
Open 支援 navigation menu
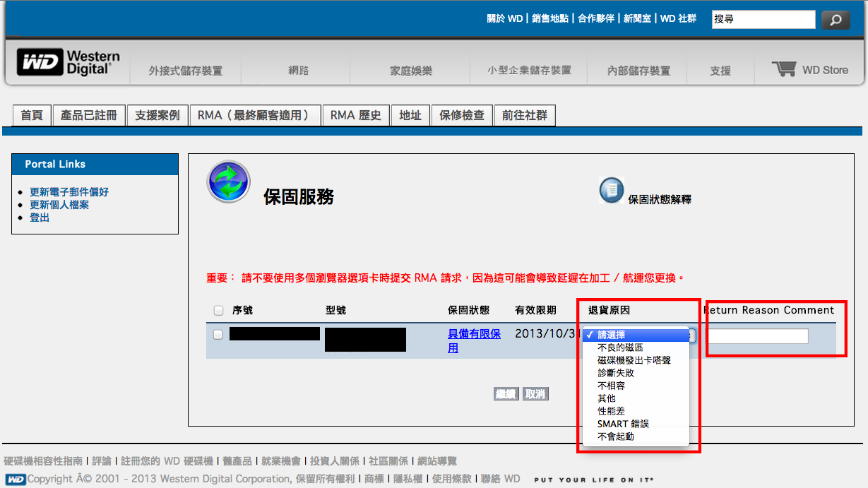point(720,71)
